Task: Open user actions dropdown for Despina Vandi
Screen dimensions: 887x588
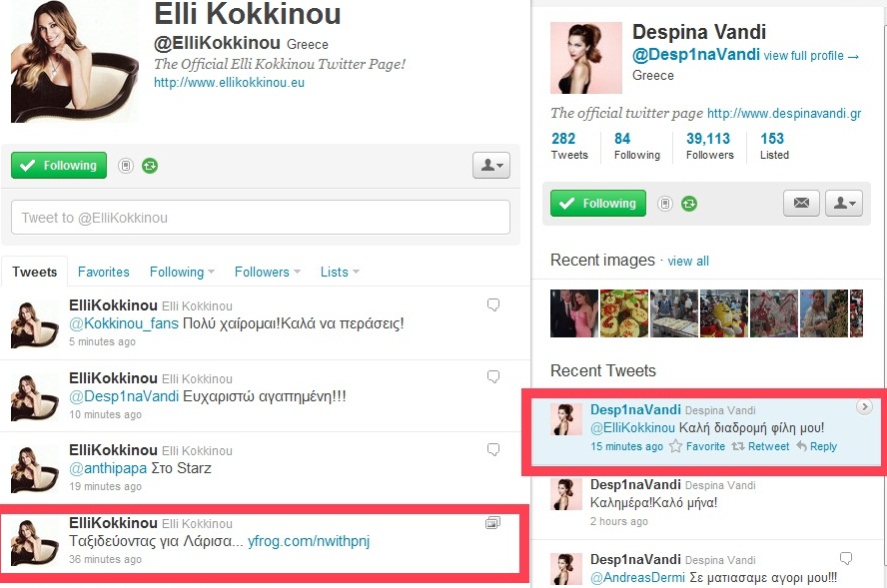Action: [844, 203]
